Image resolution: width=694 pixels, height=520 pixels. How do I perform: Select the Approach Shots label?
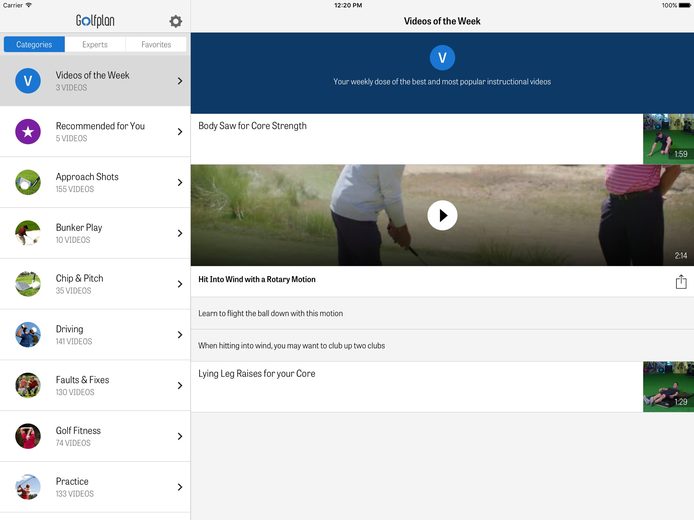click(x=87, y=177)
